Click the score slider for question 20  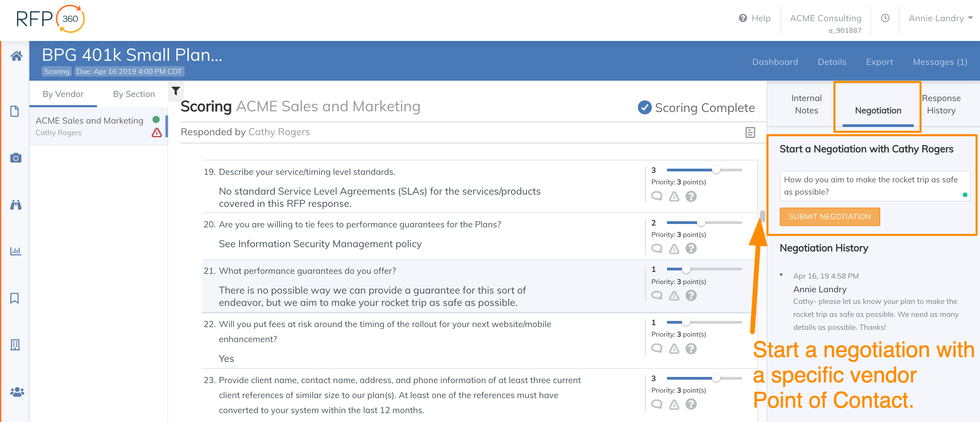coord(701,222)
